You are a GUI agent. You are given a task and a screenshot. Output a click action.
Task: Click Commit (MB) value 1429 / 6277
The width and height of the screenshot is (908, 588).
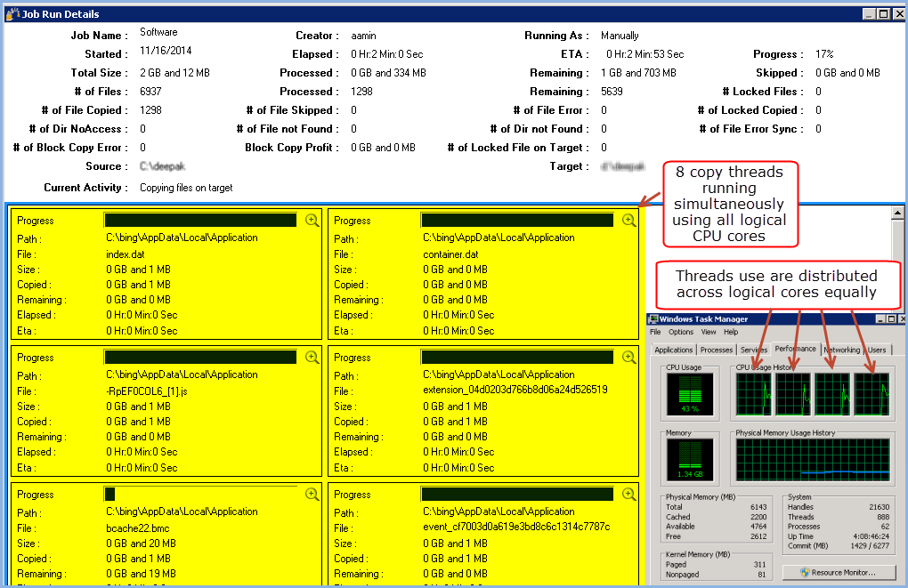click(871, 546)
